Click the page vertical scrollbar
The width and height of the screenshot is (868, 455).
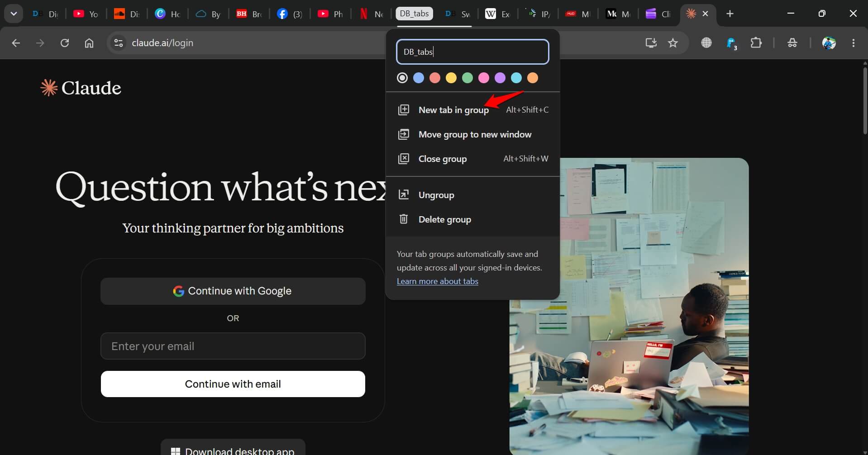[865, 100]
